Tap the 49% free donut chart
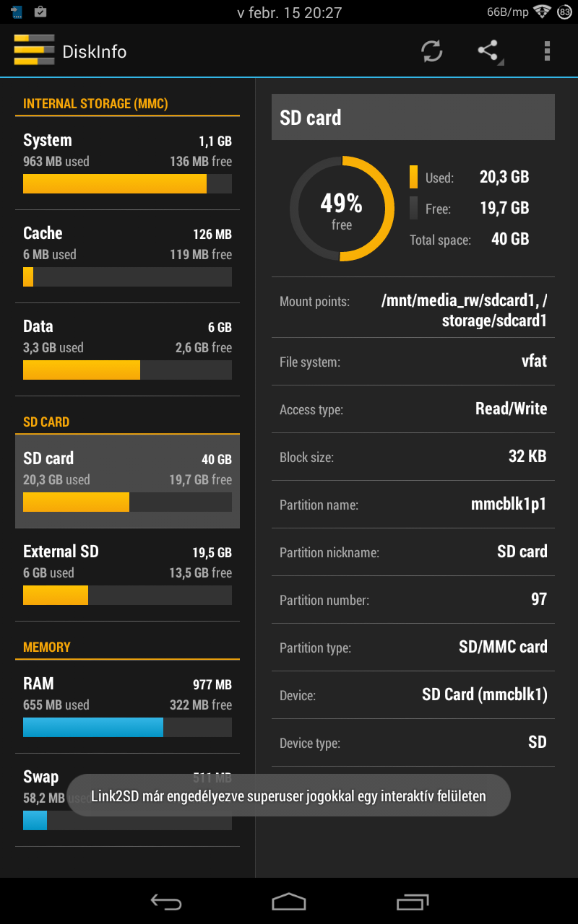The image size is (578, 924). pyautogui.click(x=342, y=209)
